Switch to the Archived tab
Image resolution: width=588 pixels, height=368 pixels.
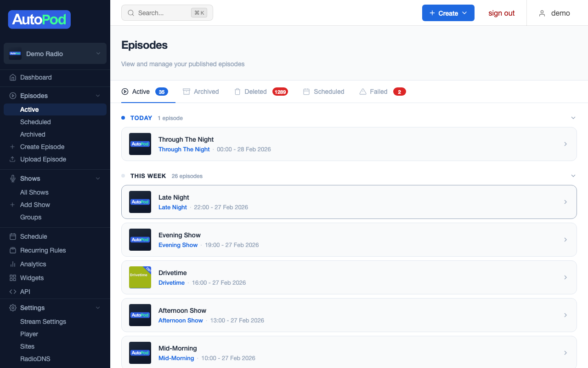tap(206, 92)
